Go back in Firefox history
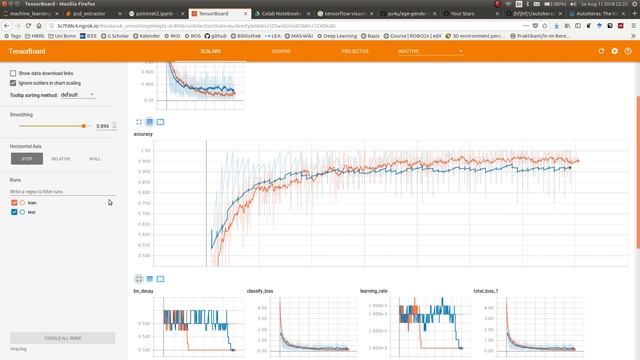 point(7,26)
